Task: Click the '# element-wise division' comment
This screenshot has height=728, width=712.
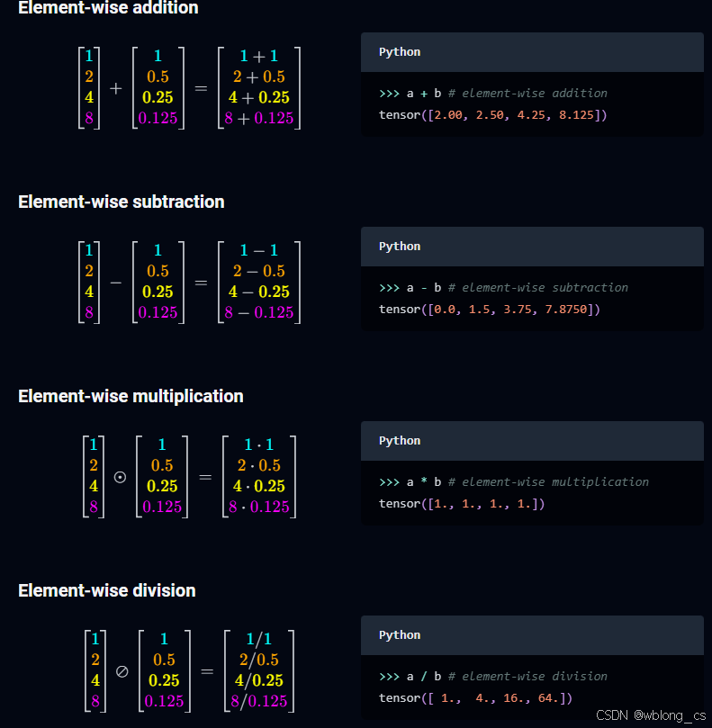Action: click(527, 677)
